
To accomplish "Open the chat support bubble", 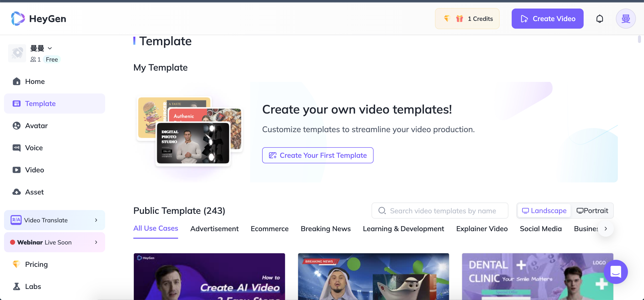I will coord(616,272).
